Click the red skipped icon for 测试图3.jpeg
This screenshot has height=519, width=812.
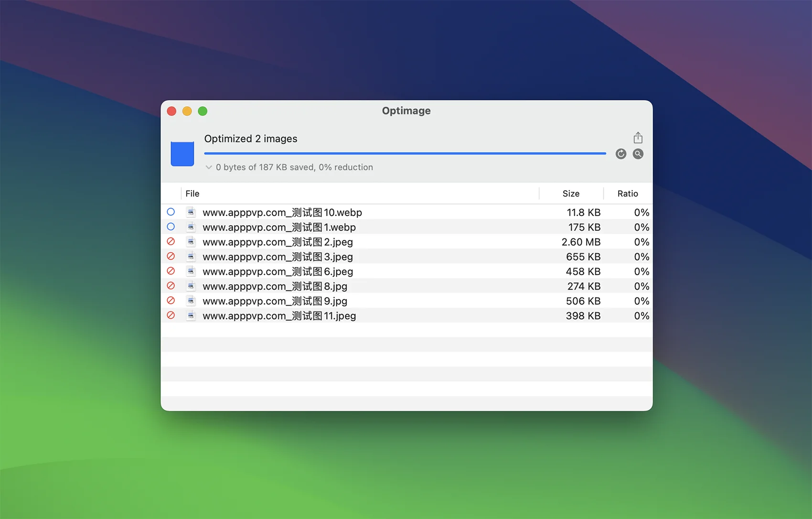coord(171,256)
